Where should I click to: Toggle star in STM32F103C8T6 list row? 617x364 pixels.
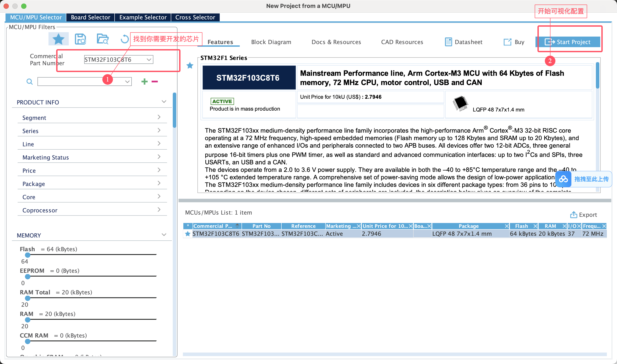pyautogui.click(x=188, y=234)
